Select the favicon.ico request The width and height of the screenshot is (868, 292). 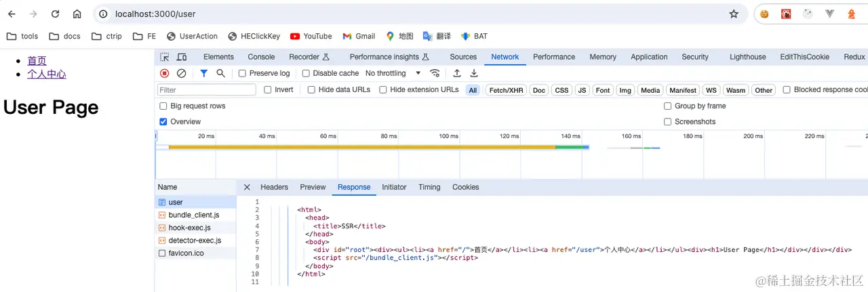point(195,253)
